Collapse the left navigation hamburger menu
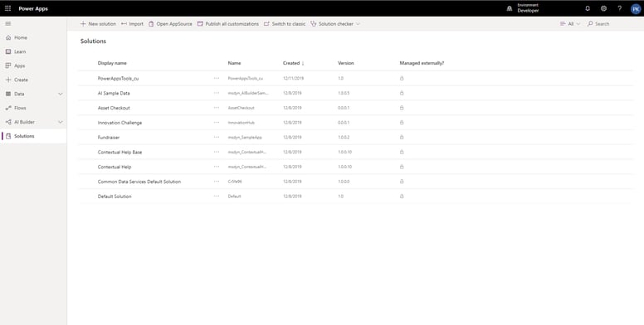Image resolution: width=644 pixels, height=325 pixels. coord(8,24)
